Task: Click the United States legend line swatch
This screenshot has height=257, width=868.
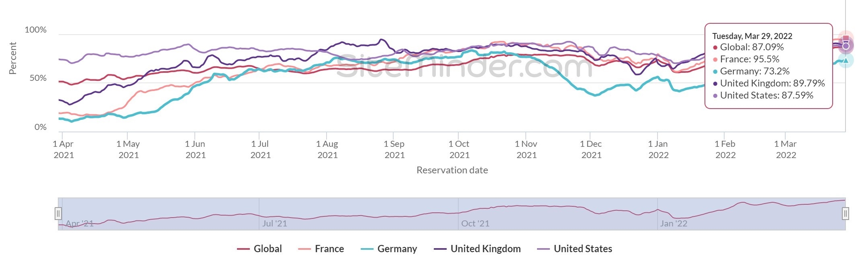Action: point(543,249)
